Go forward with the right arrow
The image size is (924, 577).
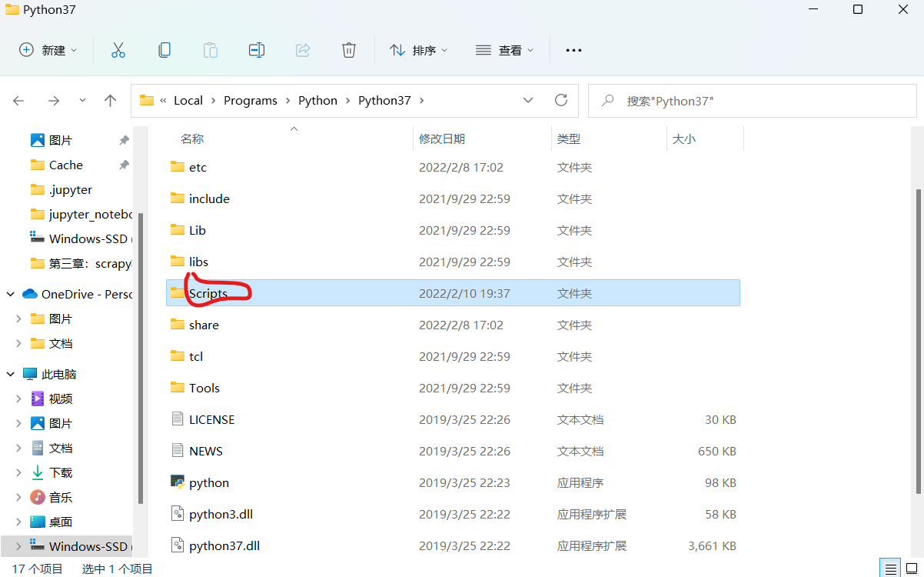[53, 101]
